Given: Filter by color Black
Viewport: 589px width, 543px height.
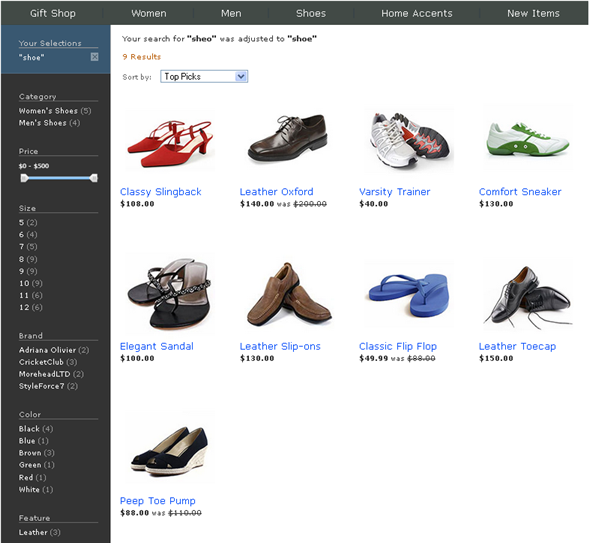Looking at the screenshot, I should pos(36,429).
